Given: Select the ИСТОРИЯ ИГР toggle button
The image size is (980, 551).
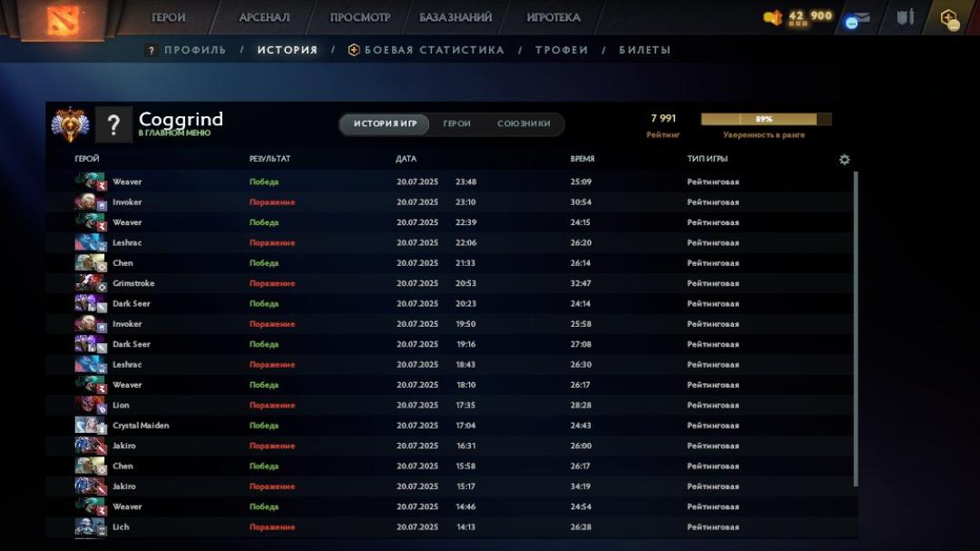Looking at the screenshot, I should click(x=385, y=123).
